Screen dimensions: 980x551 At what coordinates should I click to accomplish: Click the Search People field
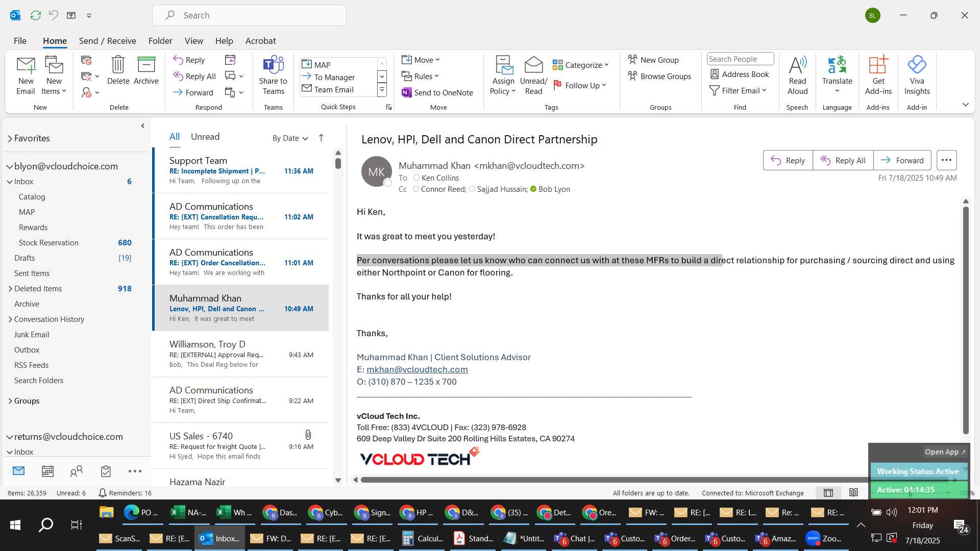click(x=740, y=59)
